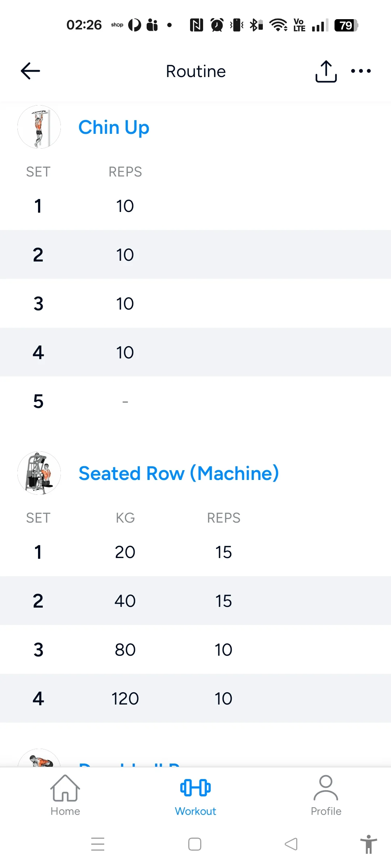Select Seated Row set 4 weight 120
391x868 pixels.
tap(125, 698)
